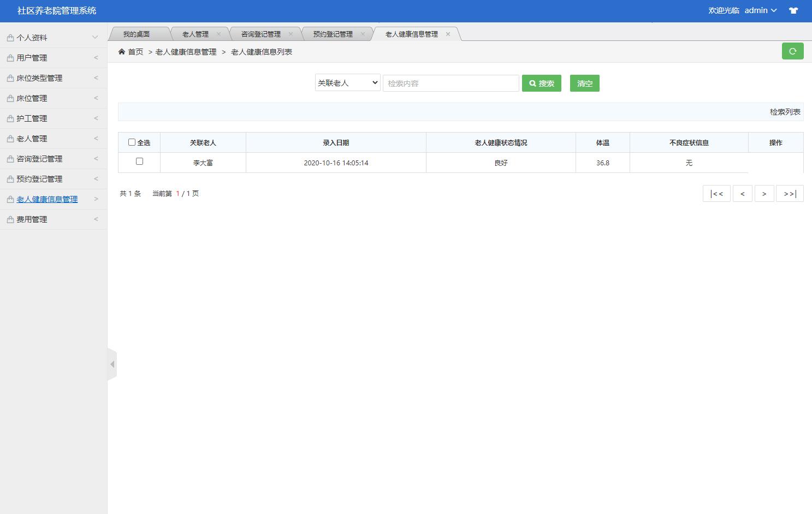Click the briefcase icon next to 用户管理
This screenshot has height=514, width=812.
(9, 57)
